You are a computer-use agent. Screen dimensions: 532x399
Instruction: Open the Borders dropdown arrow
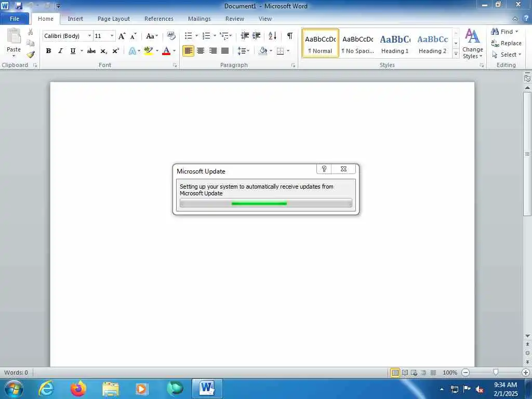coord(288,51)
